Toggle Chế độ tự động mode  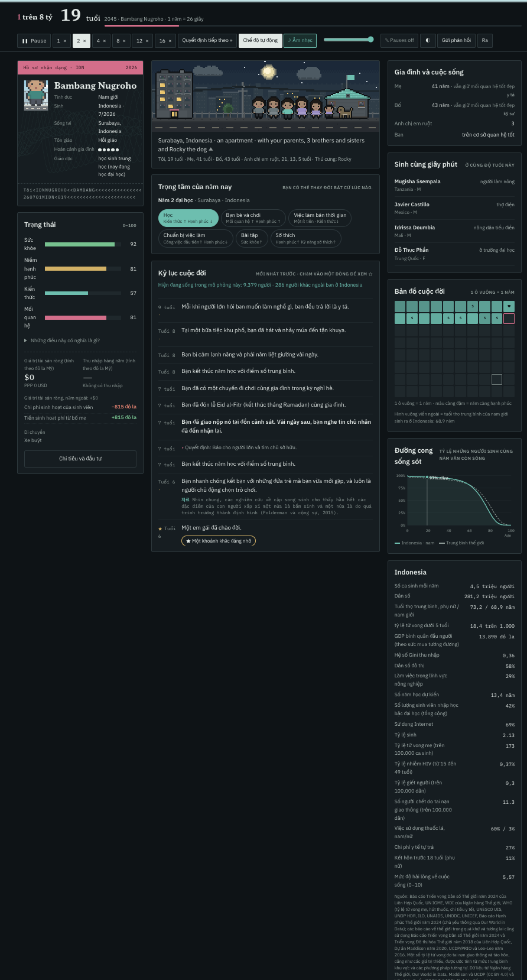[x=260, y=41]
